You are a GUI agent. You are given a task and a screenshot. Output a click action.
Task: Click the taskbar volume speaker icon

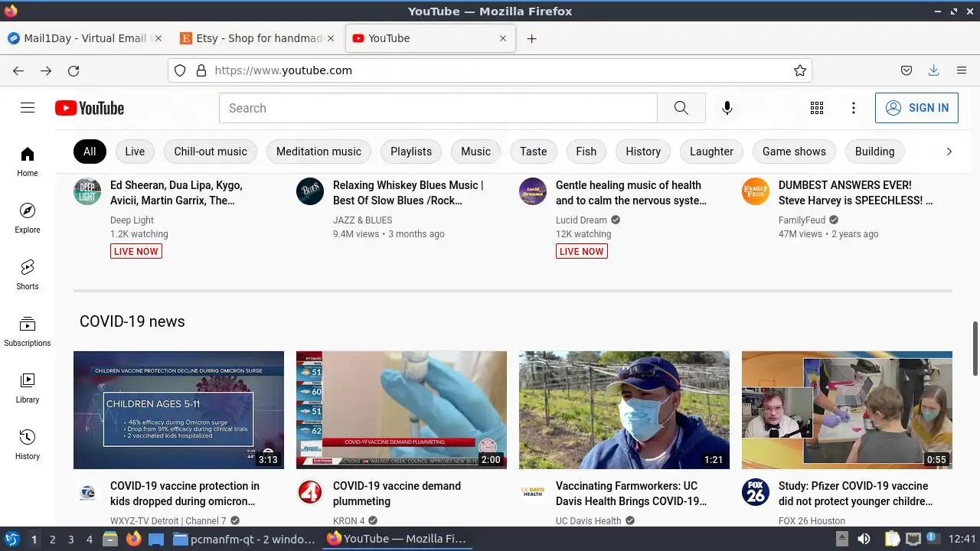pyautogui.click(x=864, y=540)
